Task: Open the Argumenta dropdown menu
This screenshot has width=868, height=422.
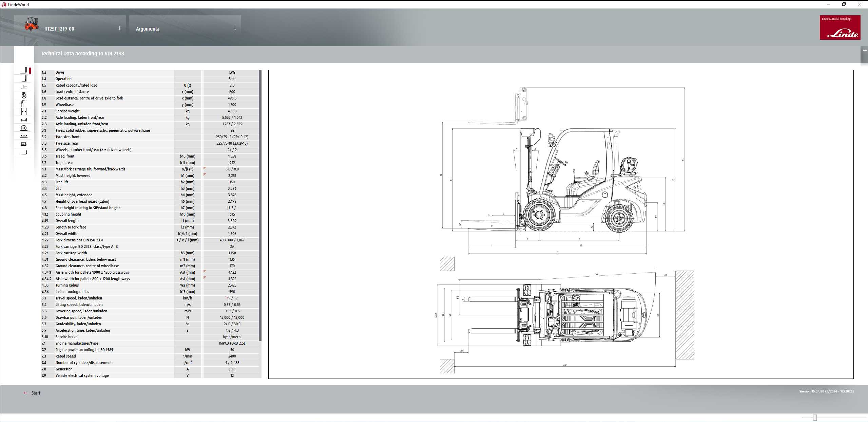Action: [x=235, y=29]
